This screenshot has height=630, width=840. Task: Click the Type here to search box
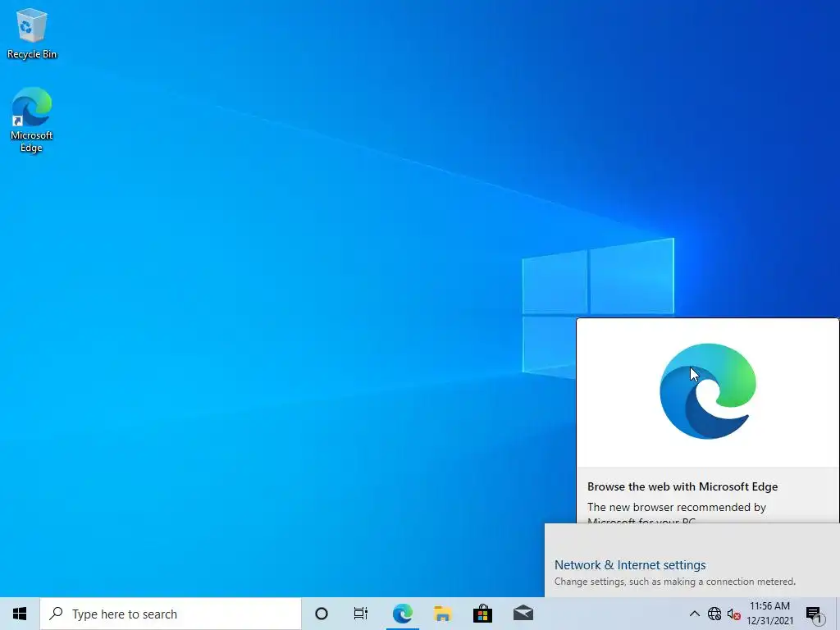171,614
